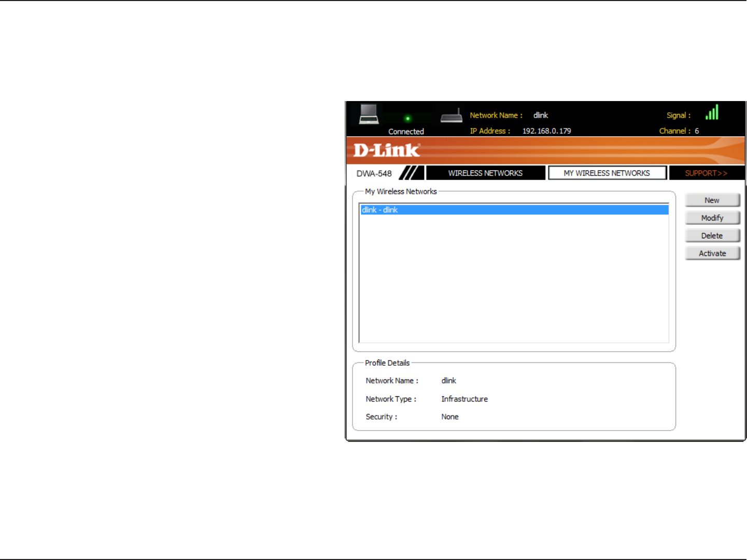Click the header Network Name value dlink
The height and width of the screenshot is (560, 747).
tap(541, 115)
